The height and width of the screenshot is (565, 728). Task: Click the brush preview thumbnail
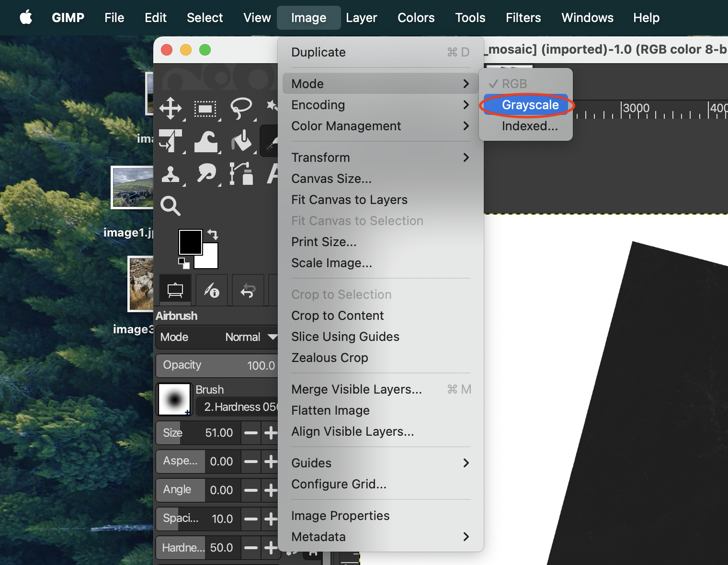(x=174, y=399)
